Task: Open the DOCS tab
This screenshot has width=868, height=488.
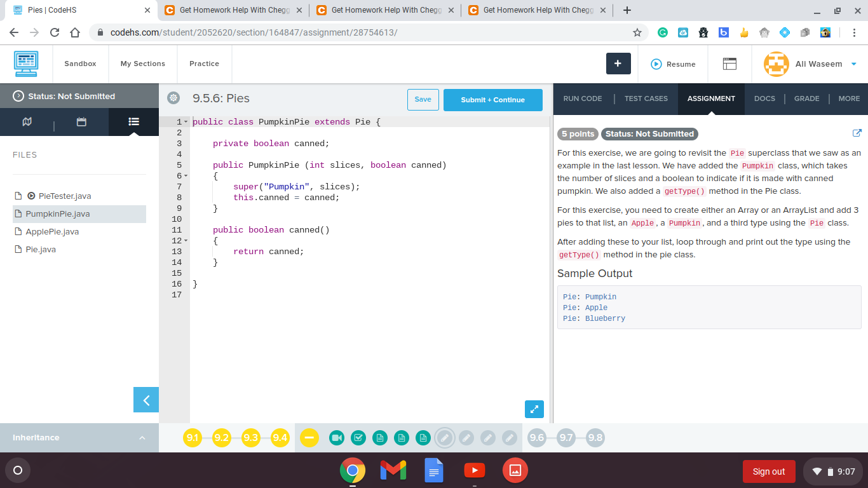Action: (764, 98)
